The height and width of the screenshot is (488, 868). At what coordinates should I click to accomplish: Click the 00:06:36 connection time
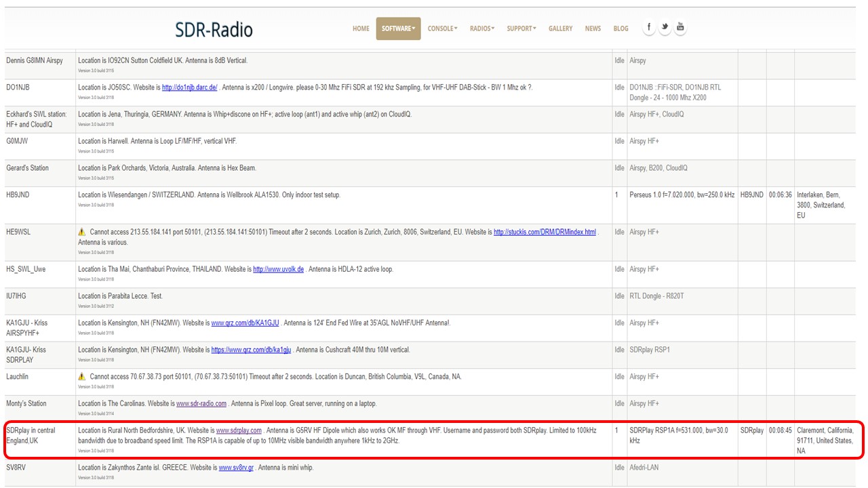point(781,195)
